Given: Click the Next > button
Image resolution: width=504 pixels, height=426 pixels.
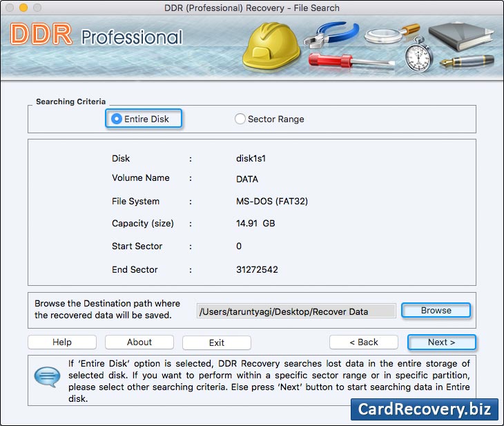Looking at the screenshot, I should 441,342.
